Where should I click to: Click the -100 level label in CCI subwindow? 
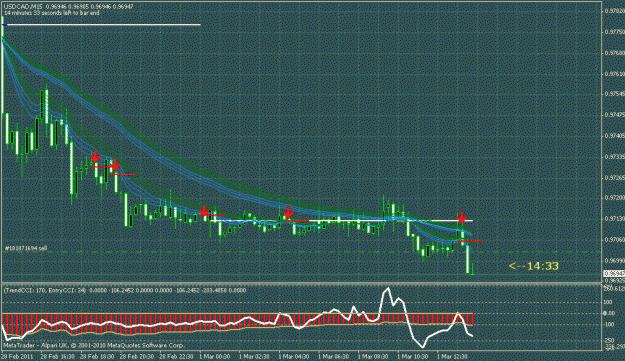point(609,325)
